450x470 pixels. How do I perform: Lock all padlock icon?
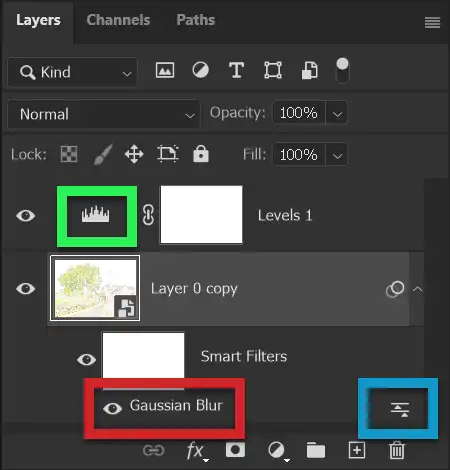pos(201,154)
